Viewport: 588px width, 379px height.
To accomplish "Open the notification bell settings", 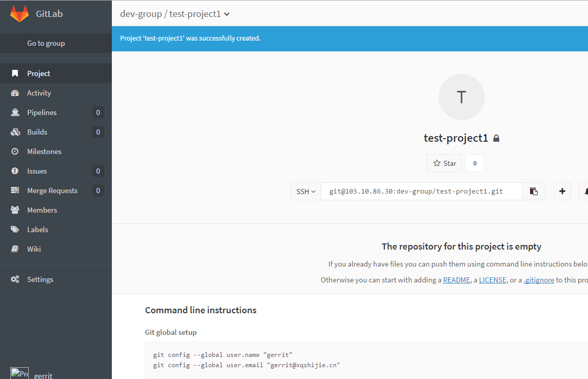I will pos(585,191).
